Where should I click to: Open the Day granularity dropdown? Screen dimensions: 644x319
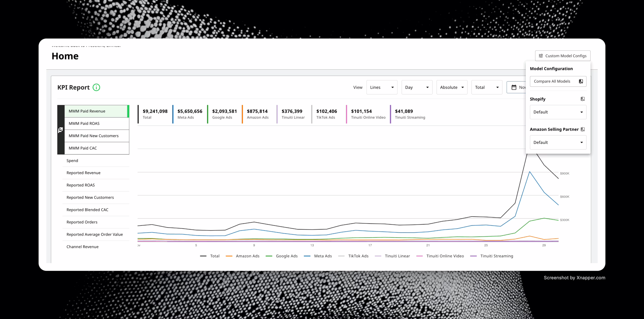point(417,87)
